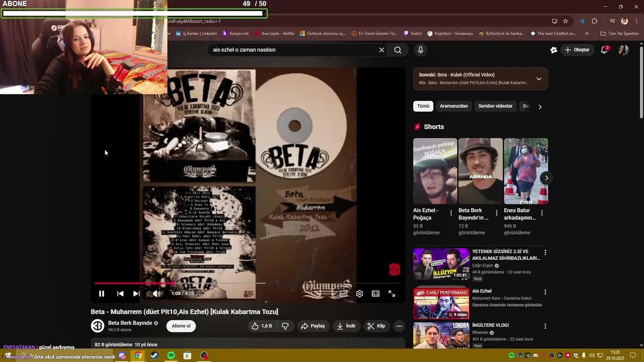This screenshot has height=362, width=644.
Task: Click the sparkle icon beside Oluştur
Action: coord(553,50)
